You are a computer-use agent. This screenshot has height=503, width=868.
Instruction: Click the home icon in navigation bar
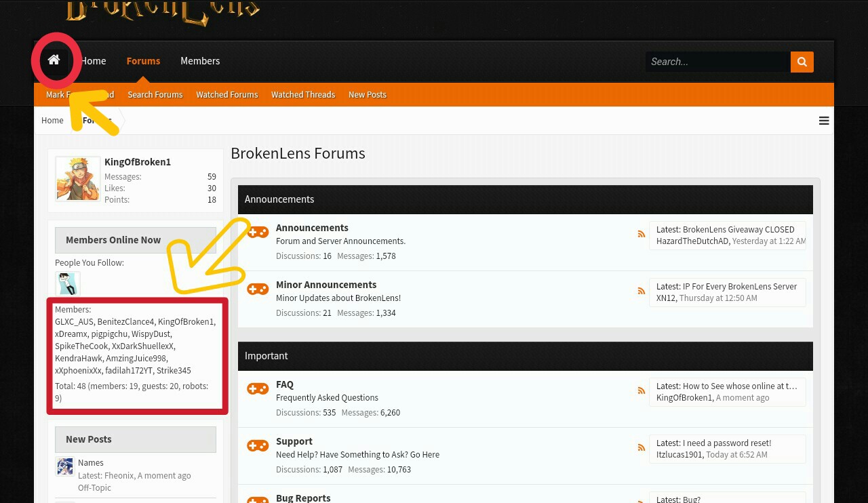54,60
